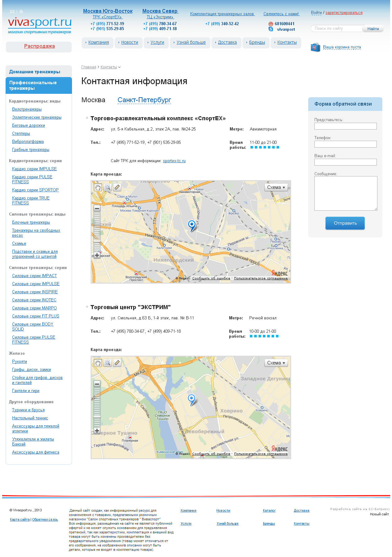Open the Распродажа sale link
This screenshot has height=557, width=392.
(x=39, y=46)
